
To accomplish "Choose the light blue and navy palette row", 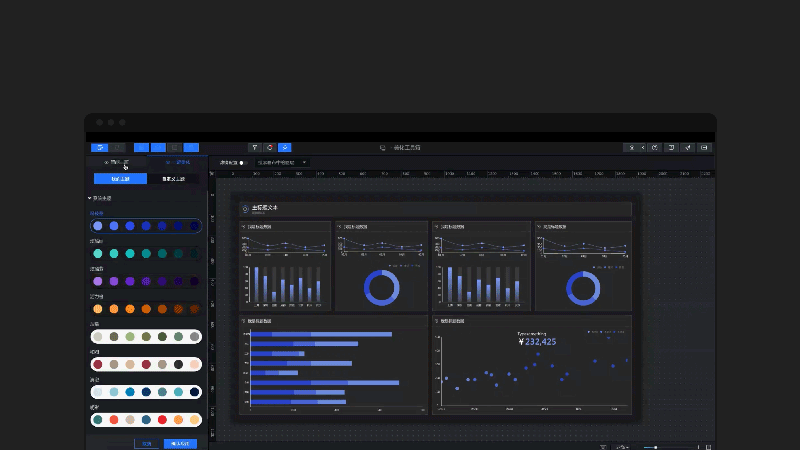I will pyautogui.click(x=146, y=392).
